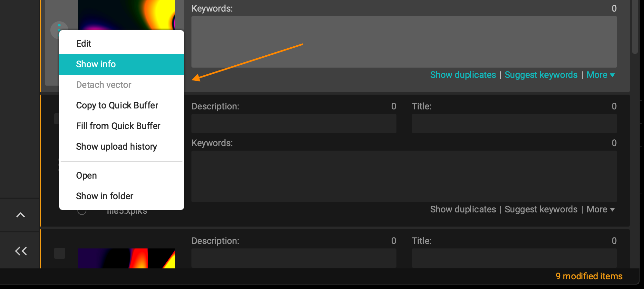Tick the checkbox beside the bottom thumbnail
The width and height of the screenshot is (644, 289).
point(60,253)
